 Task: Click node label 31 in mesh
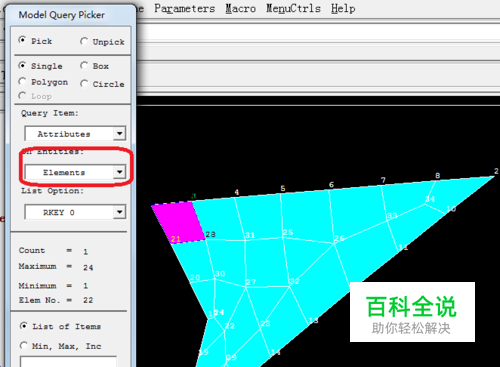point(250,235)
